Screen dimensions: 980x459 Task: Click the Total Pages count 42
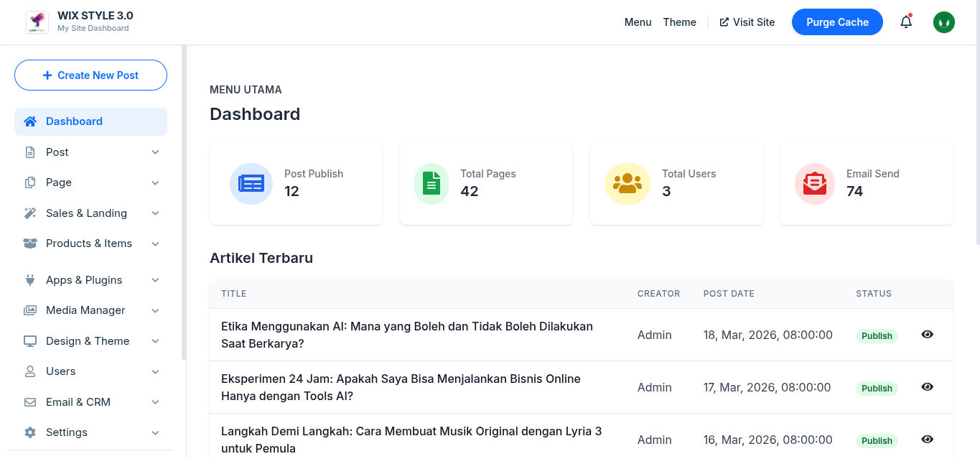(470, 192)
